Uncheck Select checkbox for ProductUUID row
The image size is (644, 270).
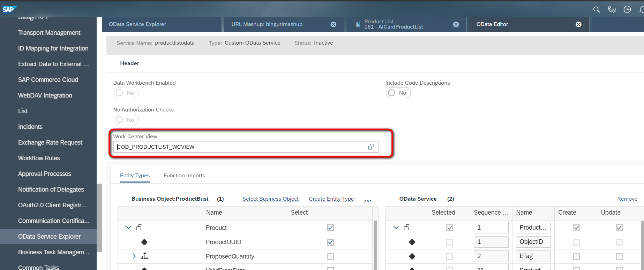330,242
